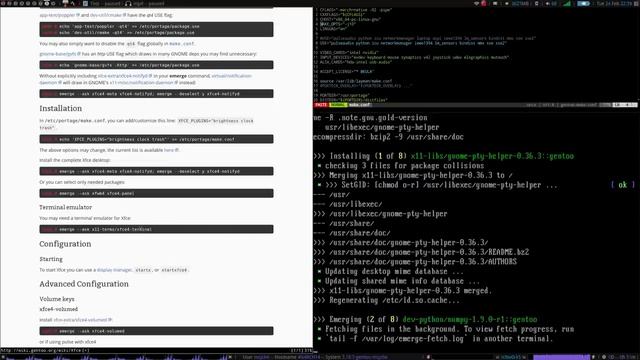Click the "tail -f /var/log/emerge-fetch.log" line
This screenshot has width=640, height=360.
(x=436, y=339)
